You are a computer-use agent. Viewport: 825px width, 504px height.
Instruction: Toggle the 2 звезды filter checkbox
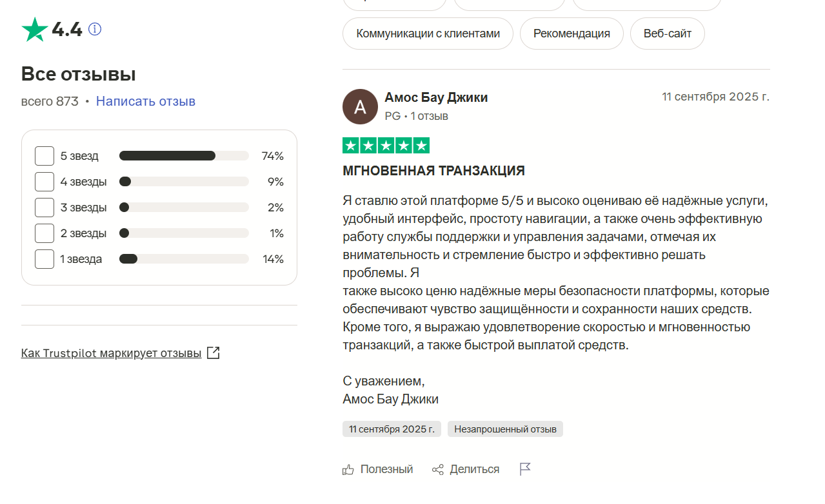click(45, 233)
